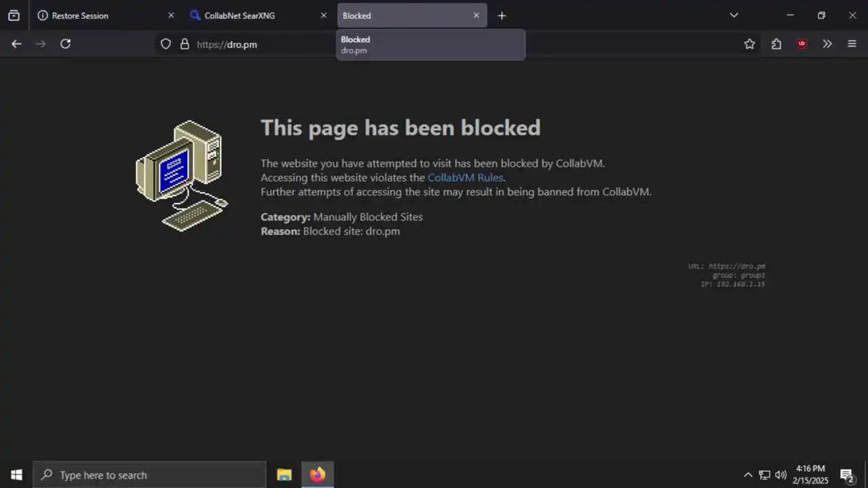
Task: Click the 'Category: Manually Blocked Sites' text
Action: [342, 217]
